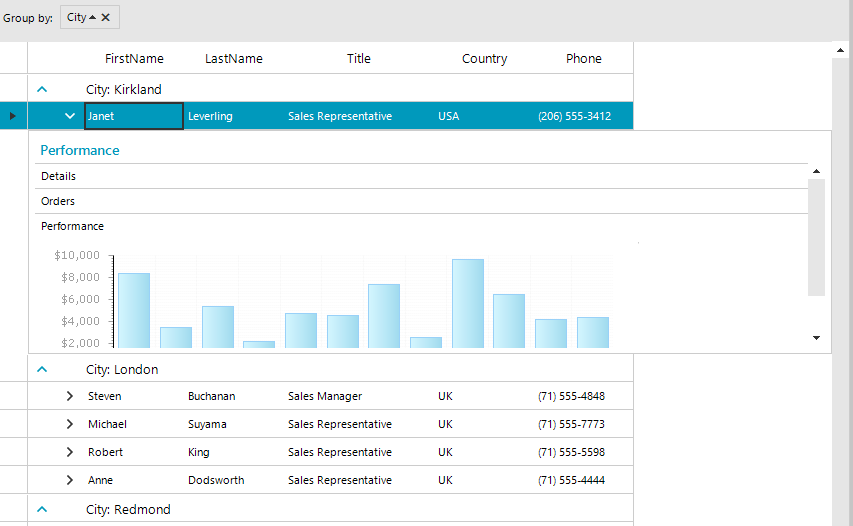Sort by the Phone column header

(584, 59)
